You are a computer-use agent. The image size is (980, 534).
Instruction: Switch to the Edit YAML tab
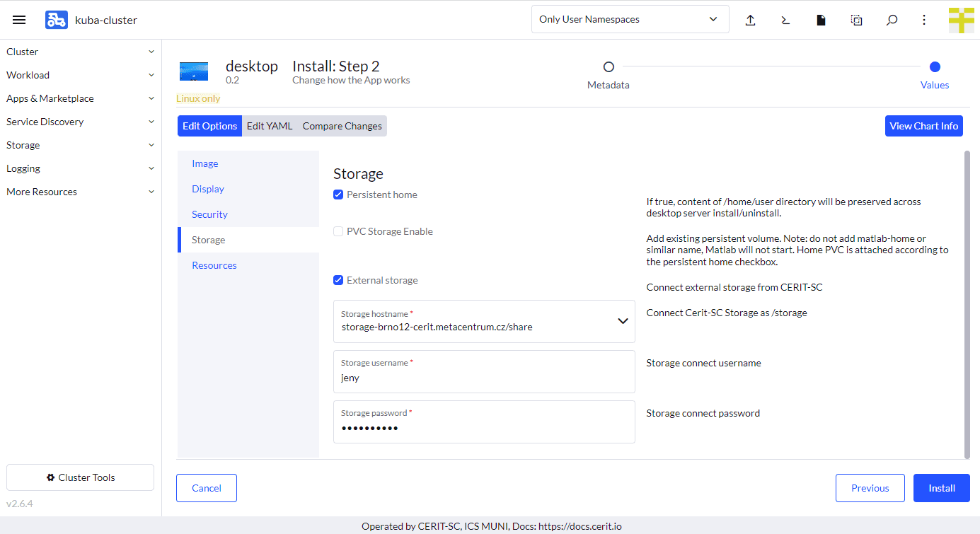pyautogui.click(x=270, y=126)
